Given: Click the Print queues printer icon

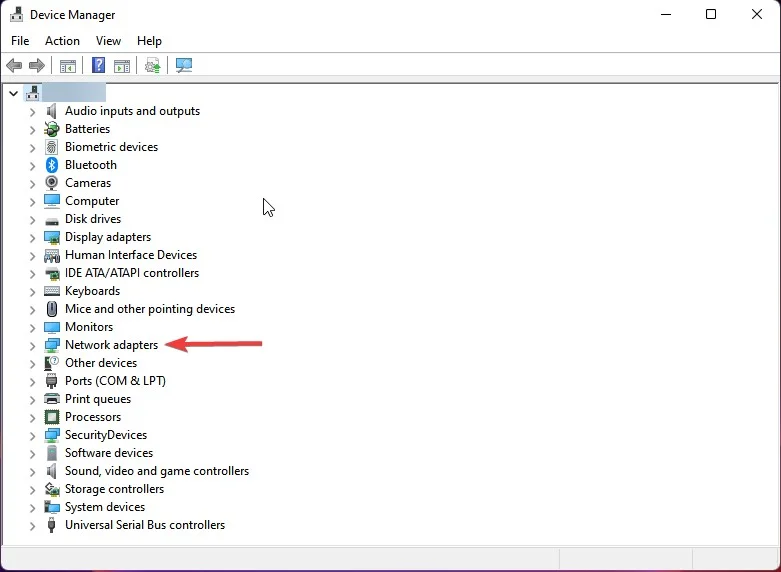Looking at the screenshot, I should coord(52,399).
